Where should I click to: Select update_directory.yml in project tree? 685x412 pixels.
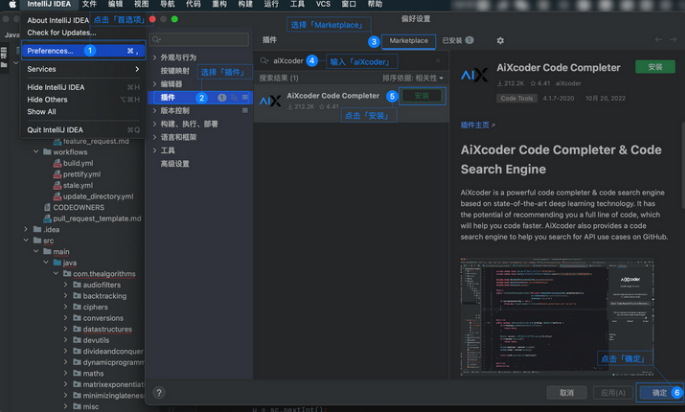[98, 196]
